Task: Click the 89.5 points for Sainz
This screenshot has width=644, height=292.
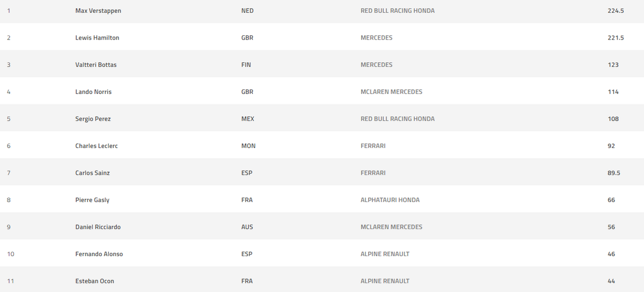Action: point(614,173)
